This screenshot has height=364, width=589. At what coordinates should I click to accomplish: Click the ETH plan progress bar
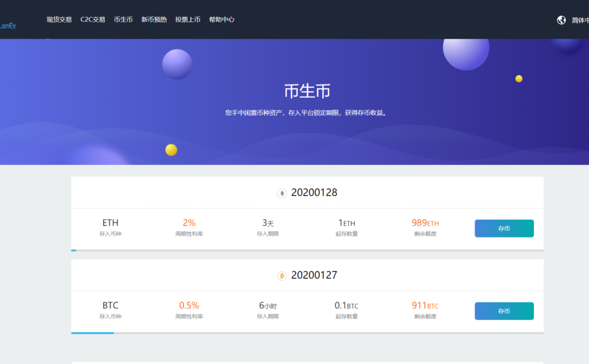(307, 250)
